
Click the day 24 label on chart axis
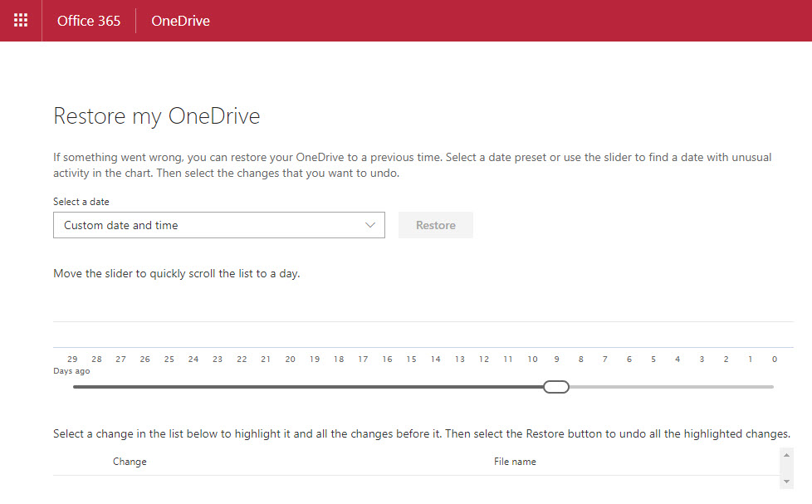193,359
